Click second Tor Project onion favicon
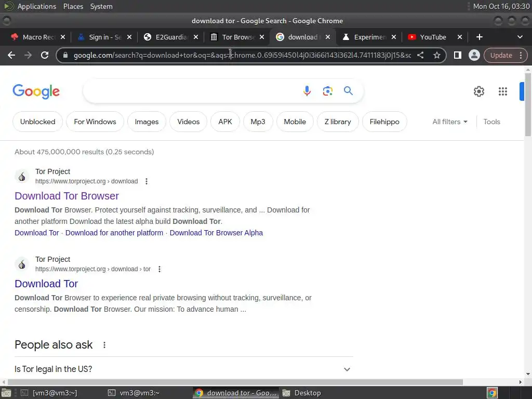The width and height of the screenshot is (532, 399). pos(22,264)
